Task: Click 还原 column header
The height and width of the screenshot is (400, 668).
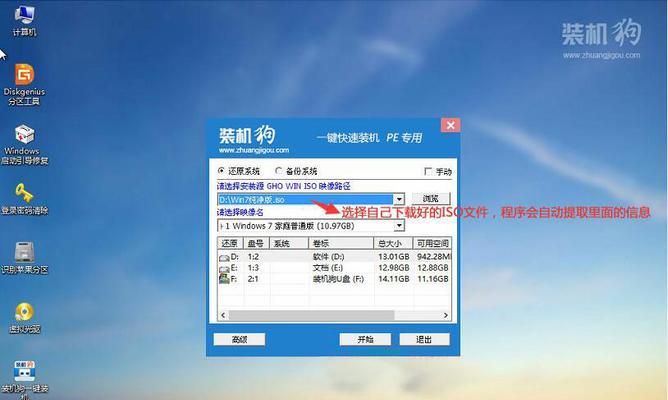Action: tap(230, 243)
